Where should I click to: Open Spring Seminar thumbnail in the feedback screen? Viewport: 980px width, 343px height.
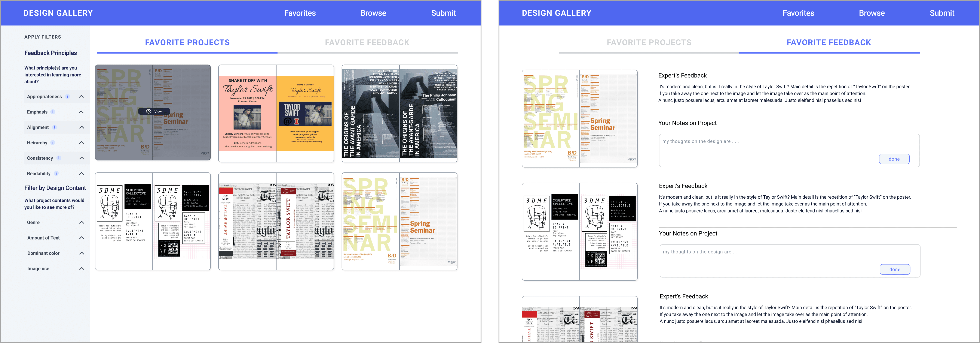point(580,118)
